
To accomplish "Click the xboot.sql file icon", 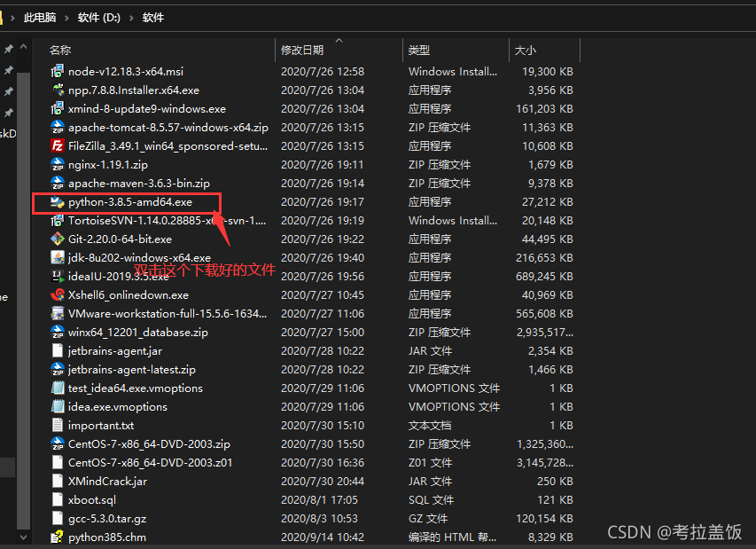I will click(x=58, y=500).
